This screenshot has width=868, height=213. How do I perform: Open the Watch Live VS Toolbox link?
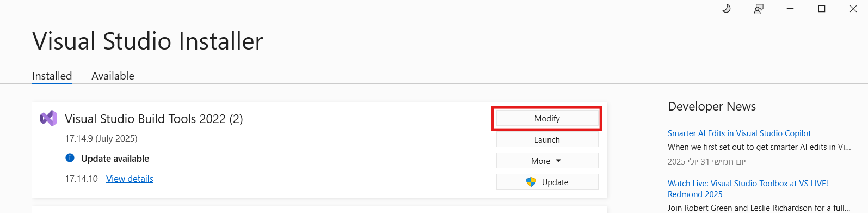click(748, 188)
